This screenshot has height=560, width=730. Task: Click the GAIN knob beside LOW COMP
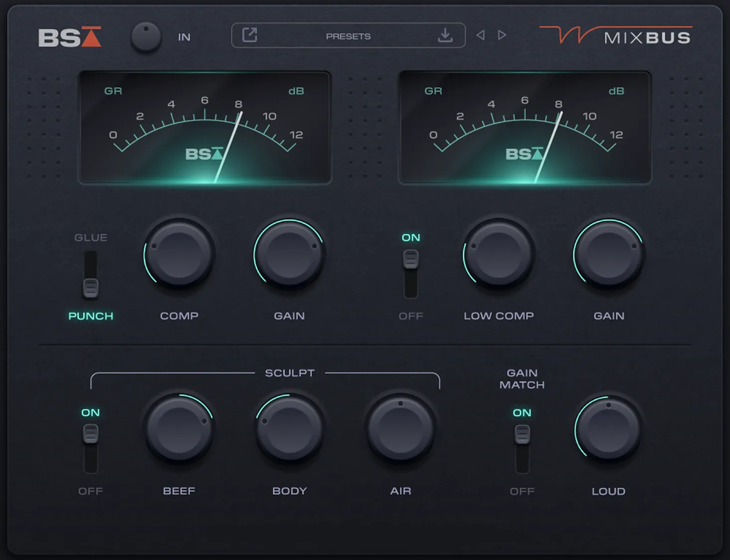point(609,254)
